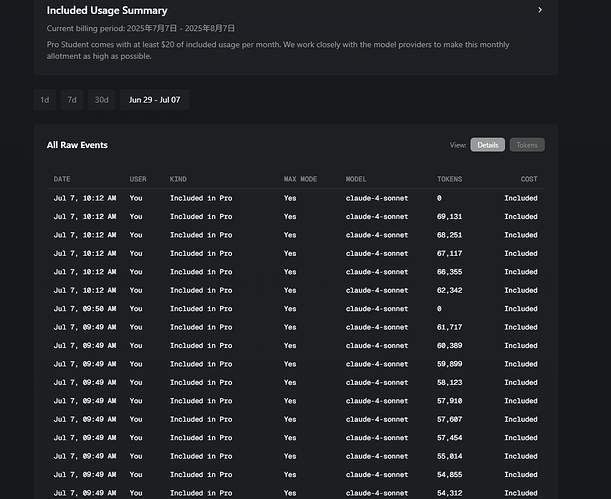
Task: Switch view to Tokens
Action: click(527, 145)
